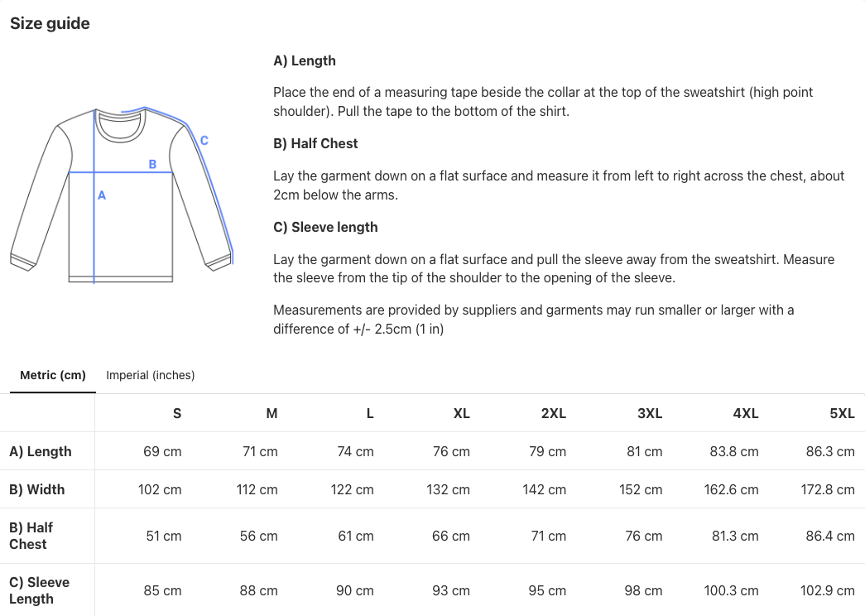Click the sweatshirt measurement diagram
This screenshot has width=865, height=616.
tap(122, 195)
